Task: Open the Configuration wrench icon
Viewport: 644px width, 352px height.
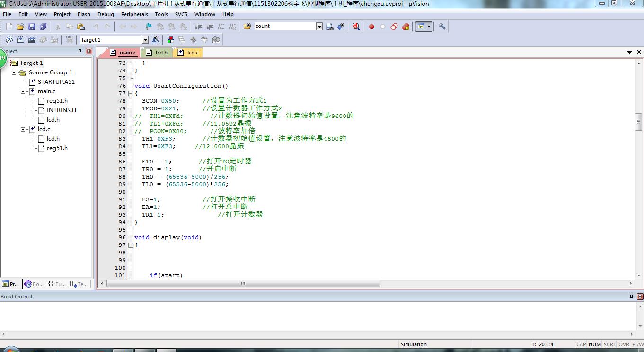Action: click(x=441, y=27)
